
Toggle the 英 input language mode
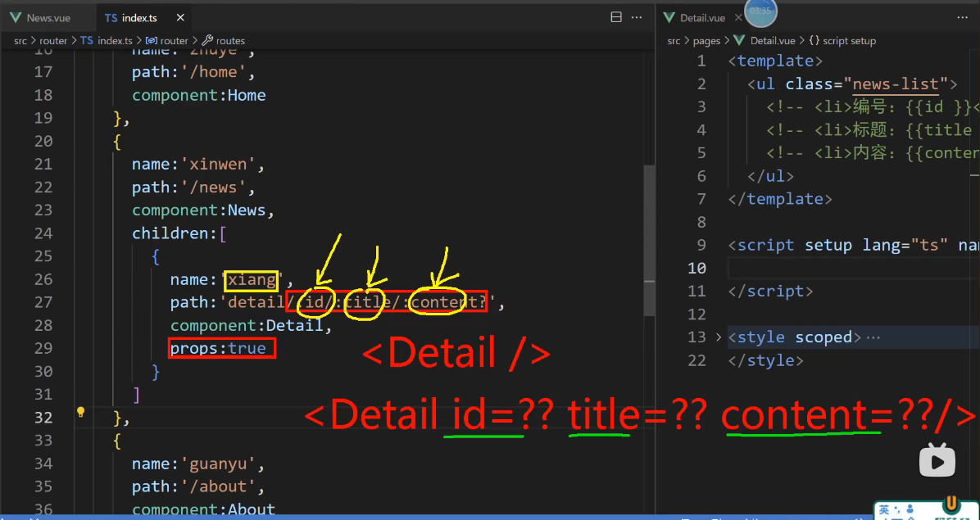coord(884,509)
